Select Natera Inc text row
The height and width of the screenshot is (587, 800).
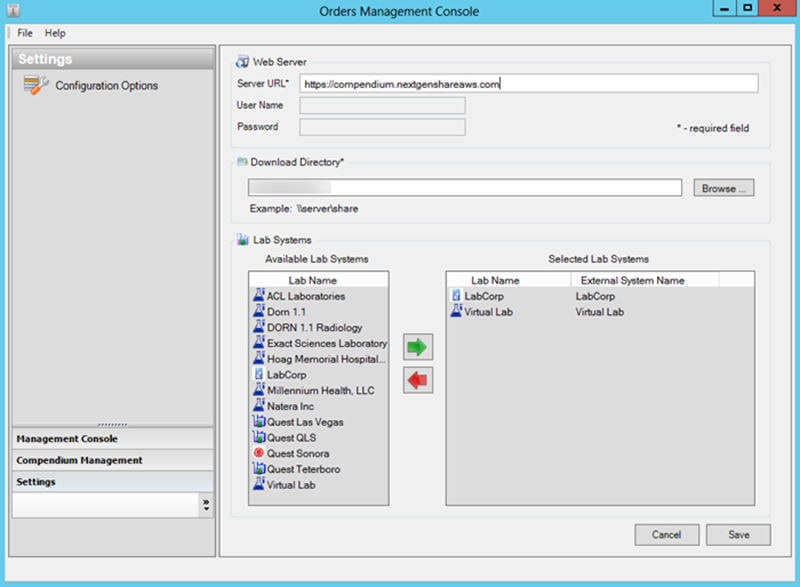click(x=290, y=406)
